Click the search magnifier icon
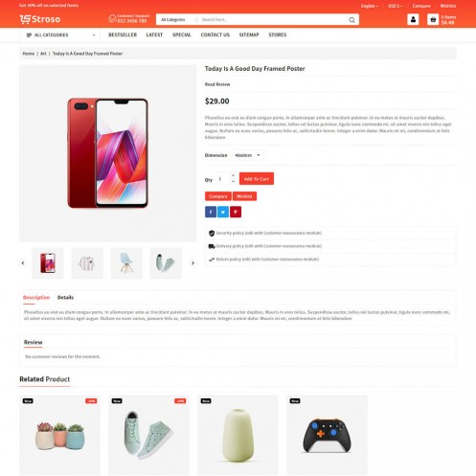The height and width of the screenshot is (476, 476). [351, 20]
